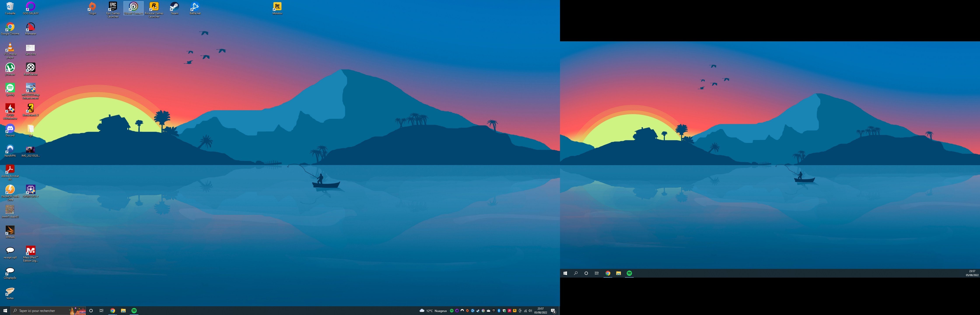Open the Steam desktop shortcut
Screen dimensions: 980x315
pos(174,7)
